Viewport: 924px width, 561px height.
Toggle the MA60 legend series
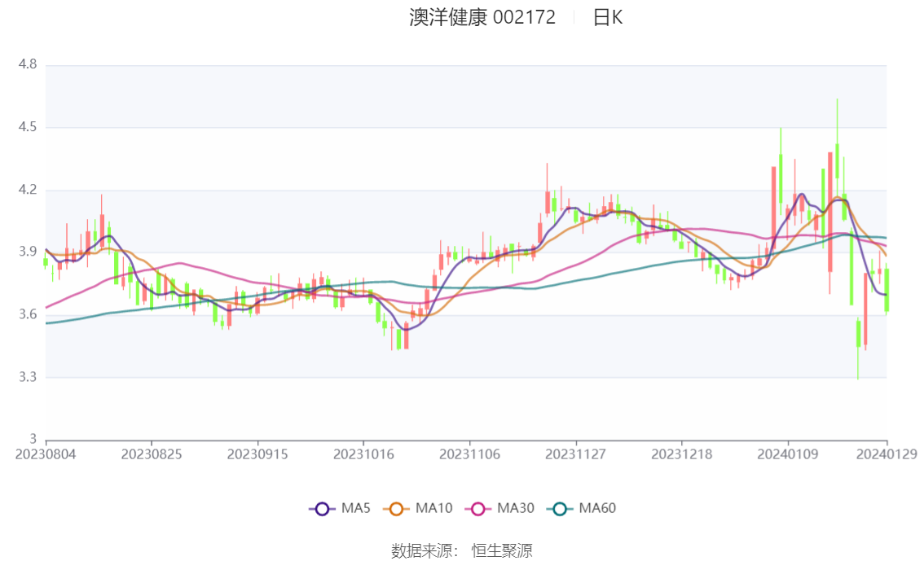pos(582,509)
